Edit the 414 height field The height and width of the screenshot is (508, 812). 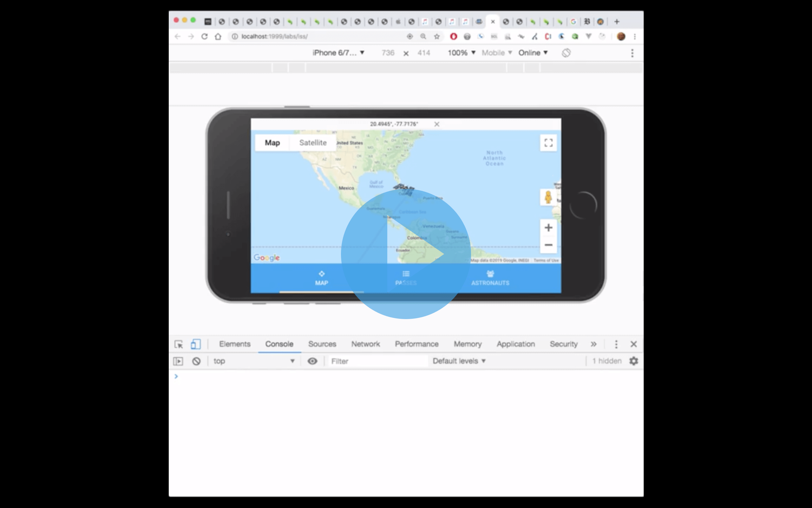(423, 53)
